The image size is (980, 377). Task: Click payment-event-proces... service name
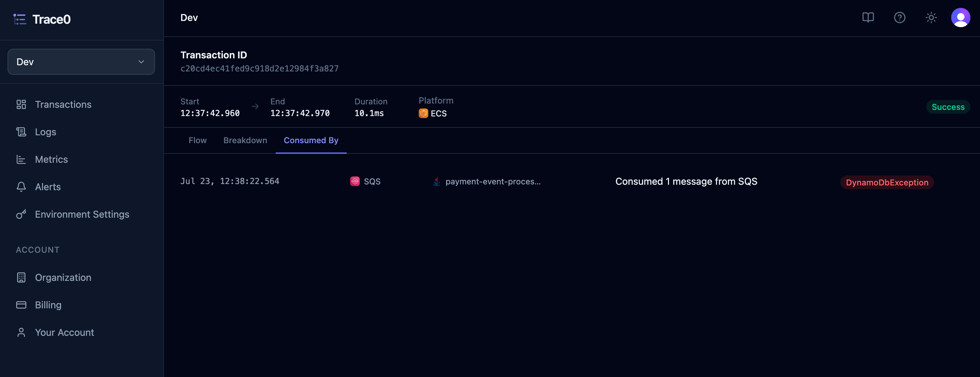pyautogui.click(x=493, y=181)
